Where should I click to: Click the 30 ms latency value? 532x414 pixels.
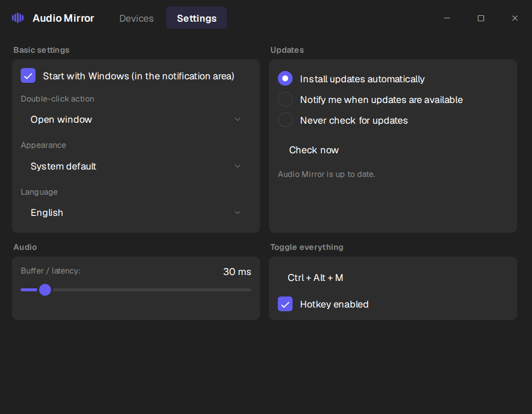(x=237, y=272)
